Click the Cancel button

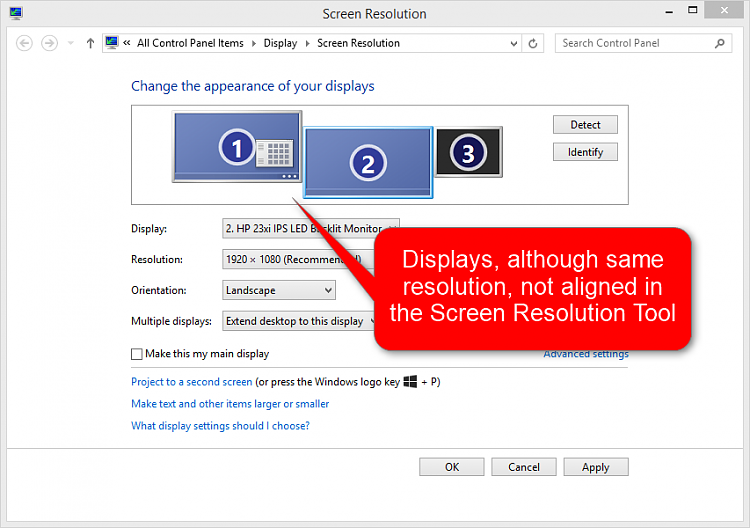pyautogui.click(x=524, y=467)
